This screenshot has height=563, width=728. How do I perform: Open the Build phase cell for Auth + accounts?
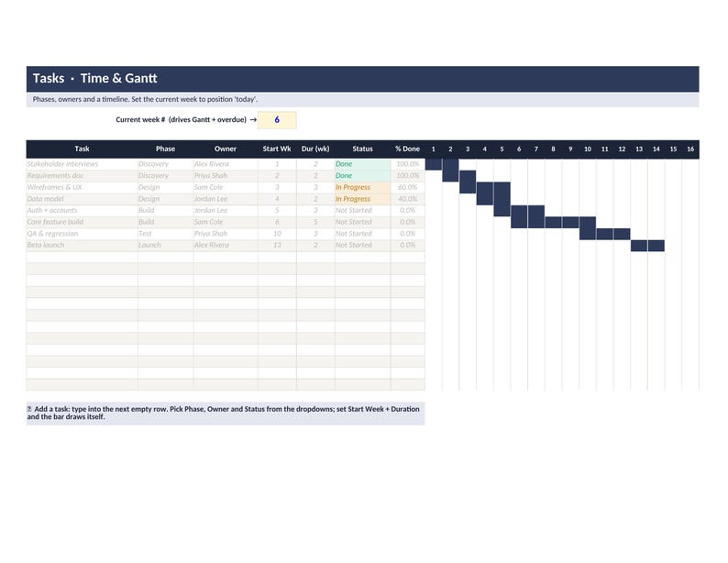[x=165, y=210]
